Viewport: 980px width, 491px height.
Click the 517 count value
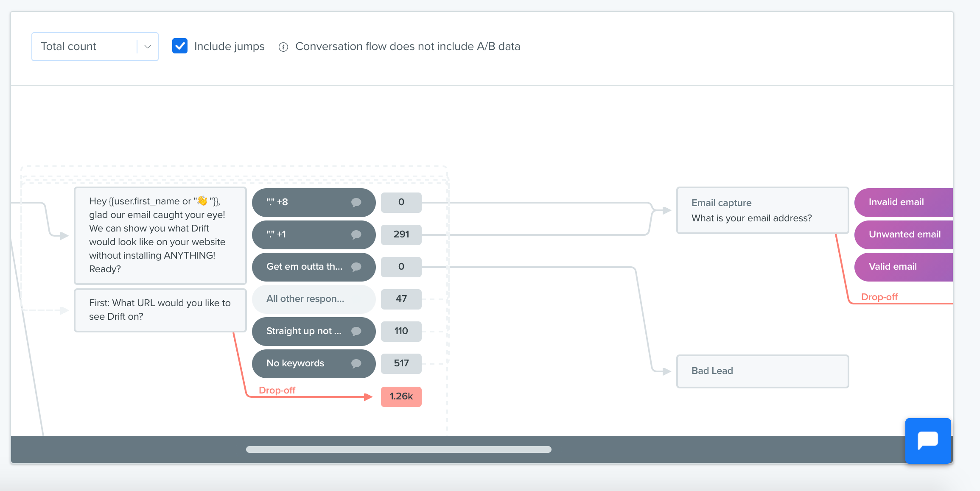point(401,364)
